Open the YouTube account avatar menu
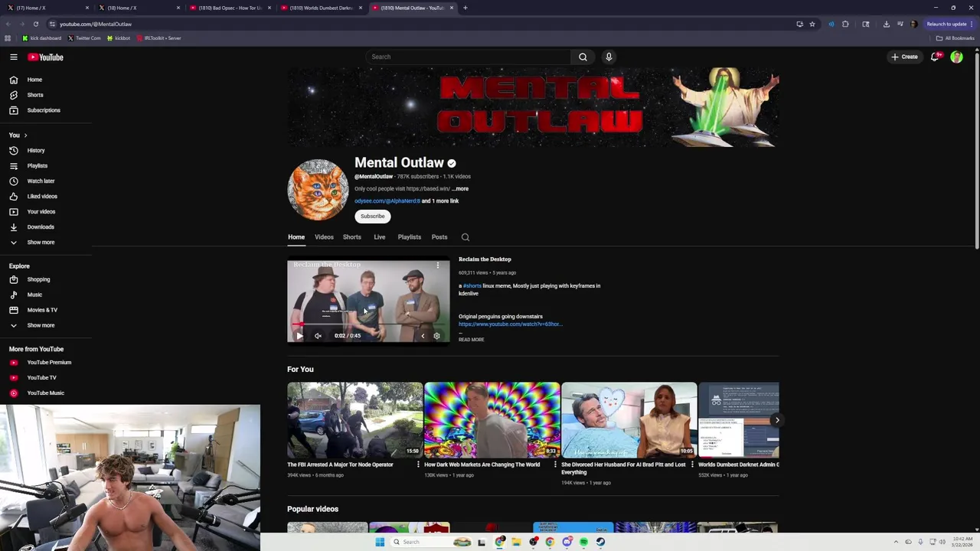Screen dimensions: 980x551 tap(956, 57)
